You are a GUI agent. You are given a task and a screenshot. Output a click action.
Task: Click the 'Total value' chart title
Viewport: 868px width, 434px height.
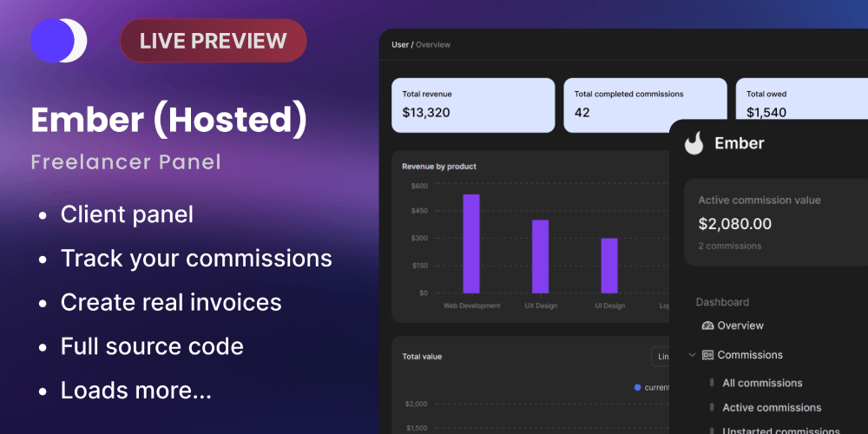[x=422, y=357]
